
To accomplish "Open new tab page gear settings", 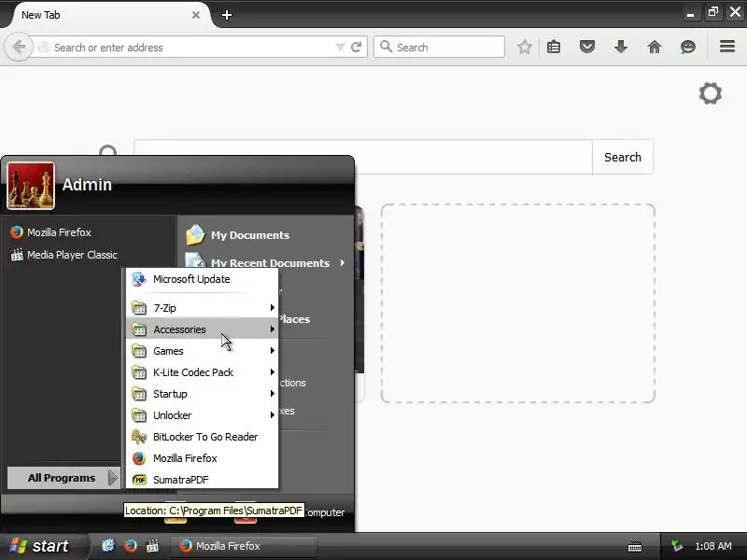I will tap(711, 93).
